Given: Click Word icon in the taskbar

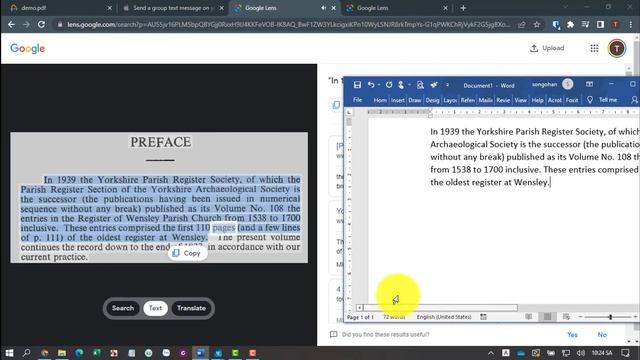Looking at the screenshot, I should [200, 353].
